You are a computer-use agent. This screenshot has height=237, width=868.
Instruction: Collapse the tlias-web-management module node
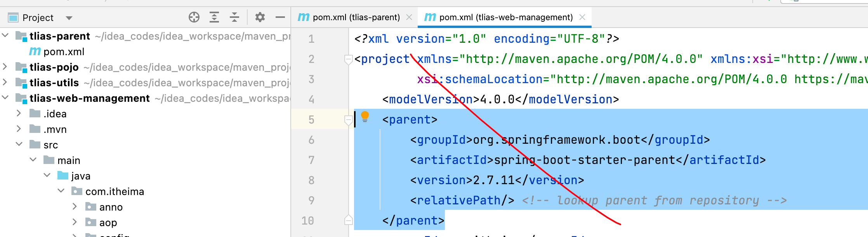pyautogui.click(x=5, y=98)
